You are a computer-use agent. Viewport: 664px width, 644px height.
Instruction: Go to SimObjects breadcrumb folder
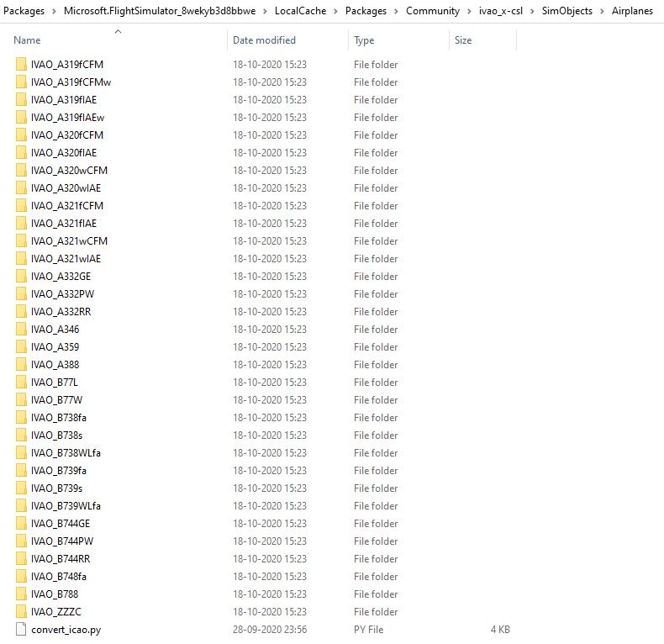coord(567,11)
